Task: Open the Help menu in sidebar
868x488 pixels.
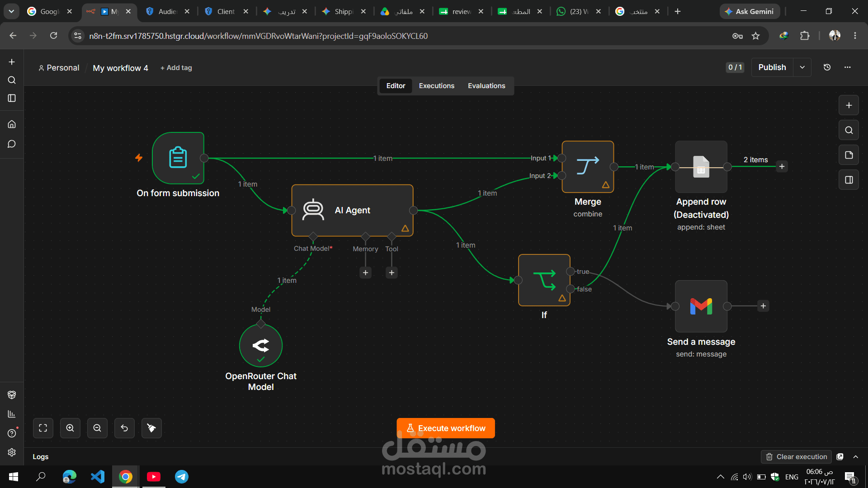Action: pos(12,433)
